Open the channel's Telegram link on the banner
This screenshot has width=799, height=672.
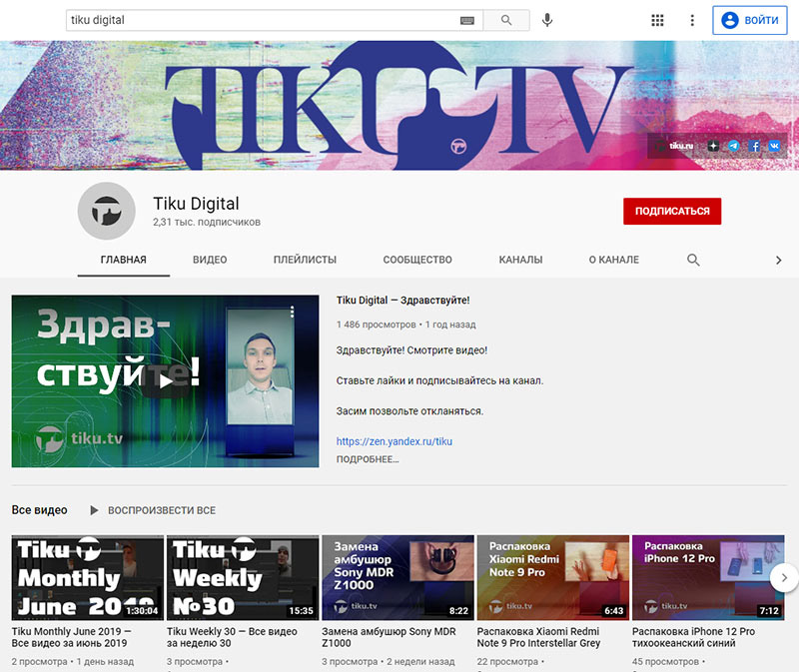tap(733, 146)
